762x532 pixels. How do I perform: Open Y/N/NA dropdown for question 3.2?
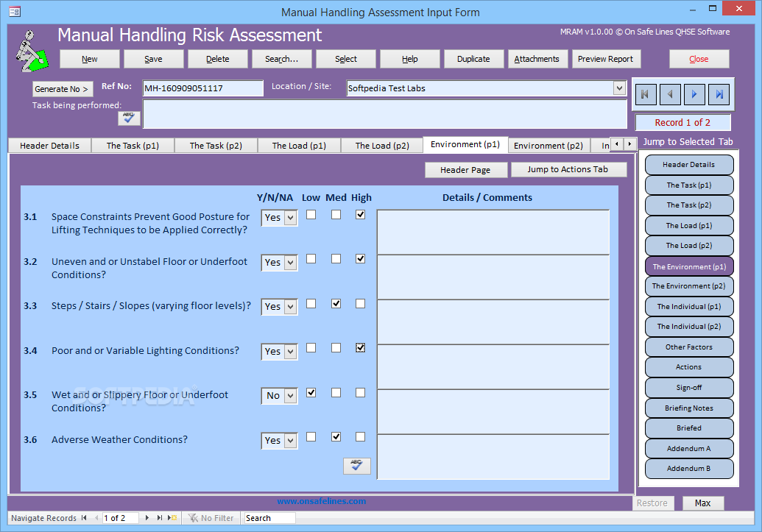click(x=291, y=263)
